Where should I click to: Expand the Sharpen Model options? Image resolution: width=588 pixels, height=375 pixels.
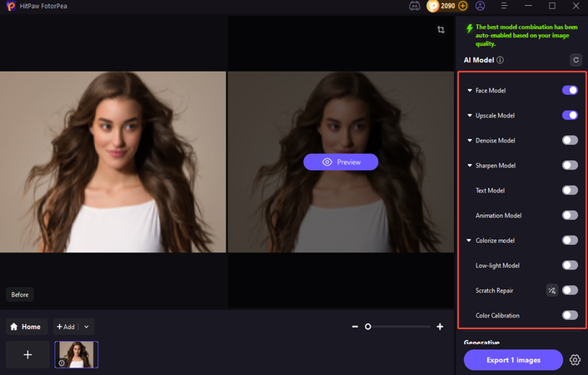pos(470,166)
